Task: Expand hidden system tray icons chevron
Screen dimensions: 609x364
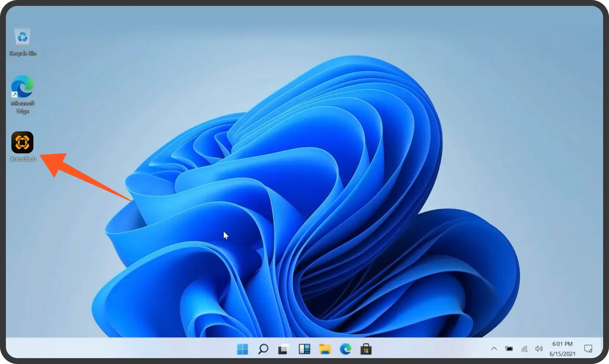Action: [494, 349]
